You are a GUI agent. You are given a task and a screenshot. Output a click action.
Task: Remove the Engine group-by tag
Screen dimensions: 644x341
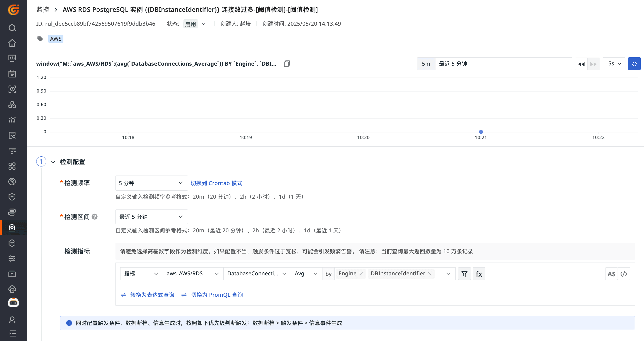click(x=361, y=274)
